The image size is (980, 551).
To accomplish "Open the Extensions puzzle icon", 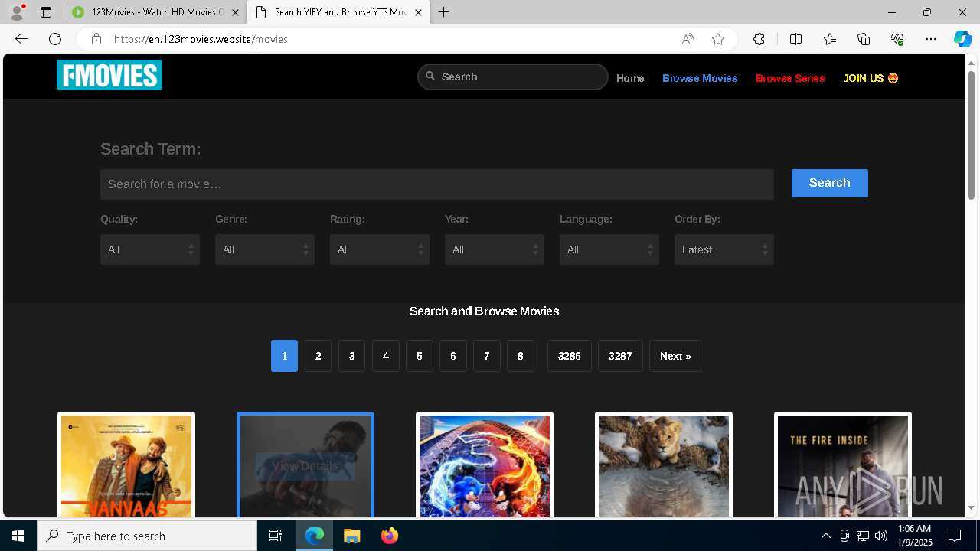I will 759,39.
